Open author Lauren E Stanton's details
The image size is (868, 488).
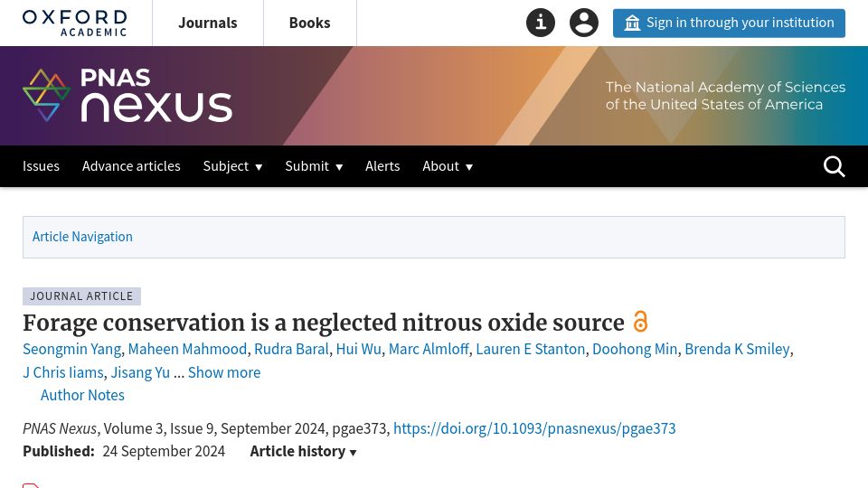(531, 349)
